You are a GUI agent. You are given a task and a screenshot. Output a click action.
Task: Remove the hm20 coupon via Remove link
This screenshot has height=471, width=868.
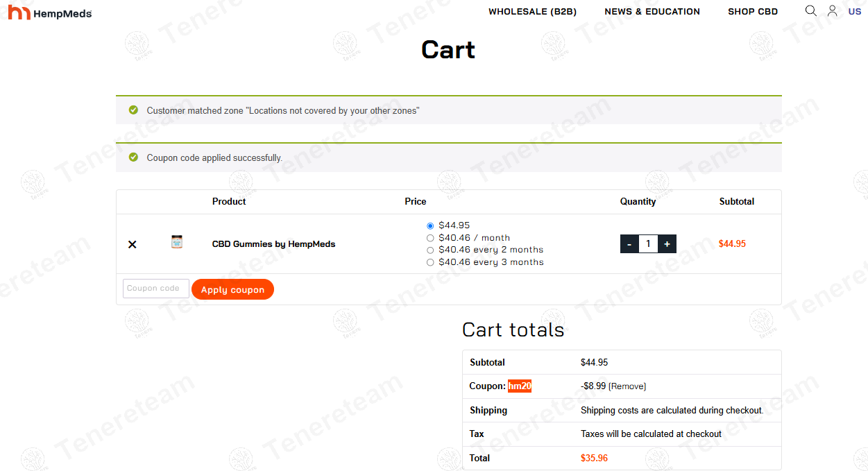(x=627, y=386)
